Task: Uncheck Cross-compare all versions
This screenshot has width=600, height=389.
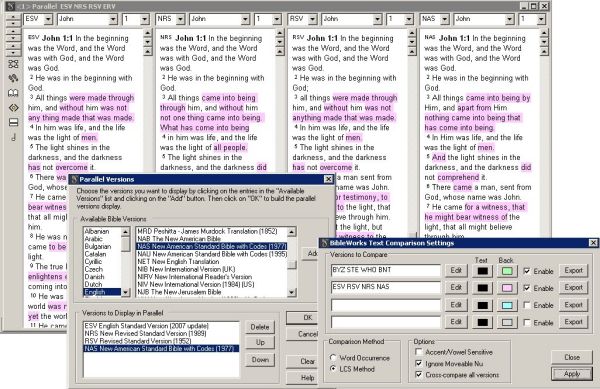Action: pos(419,375)
